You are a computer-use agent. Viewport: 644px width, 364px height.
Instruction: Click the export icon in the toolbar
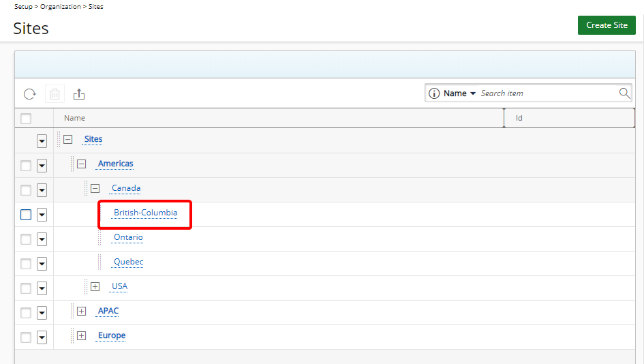(79, 94)
